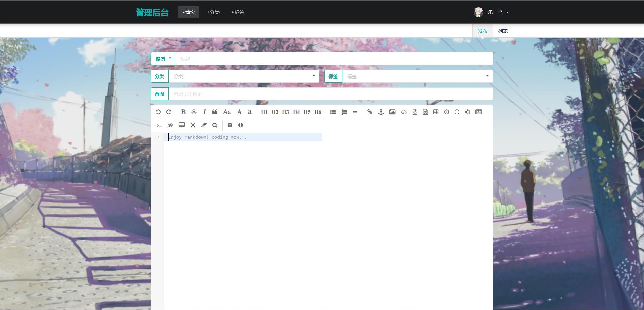Click the 标题 title input field
Screen dimensions: 644x310
pyautogui.click(x=334, y=58)
